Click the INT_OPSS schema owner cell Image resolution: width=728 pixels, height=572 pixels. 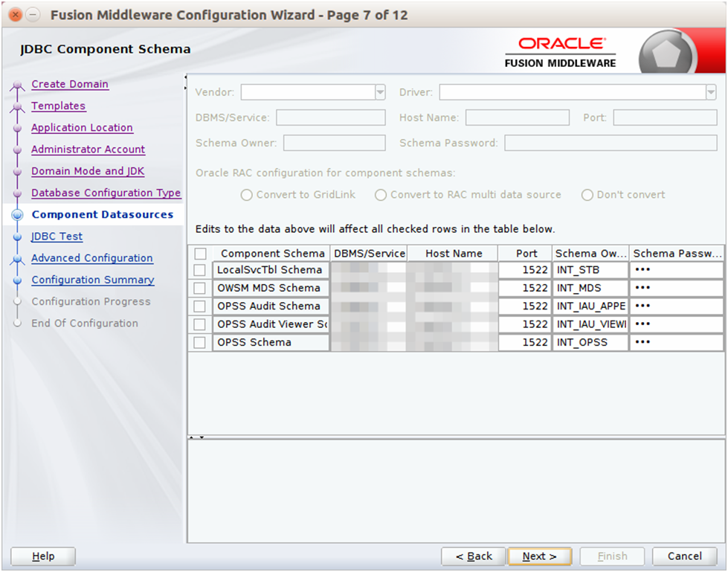tap(590, 343)
